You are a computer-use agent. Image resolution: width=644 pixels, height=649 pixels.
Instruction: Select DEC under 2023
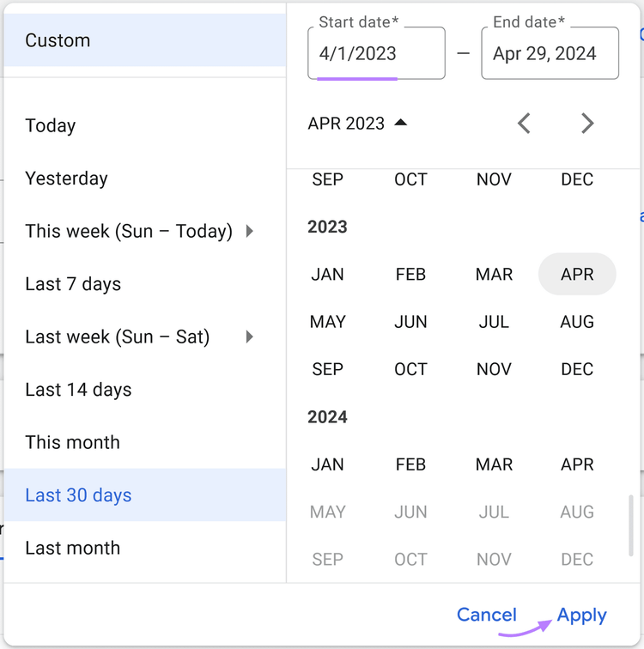(x=577, y=369)
